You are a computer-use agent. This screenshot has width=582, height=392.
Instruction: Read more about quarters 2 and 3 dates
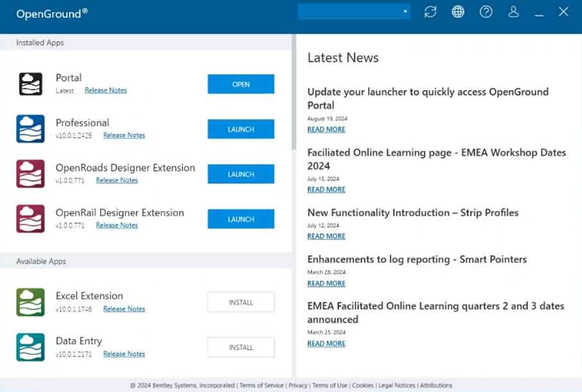326,344
